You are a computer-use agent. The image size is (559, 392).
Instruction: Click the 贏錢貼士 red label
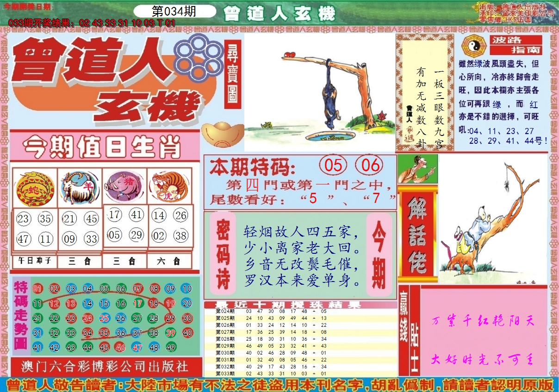(x=409, y=331)
